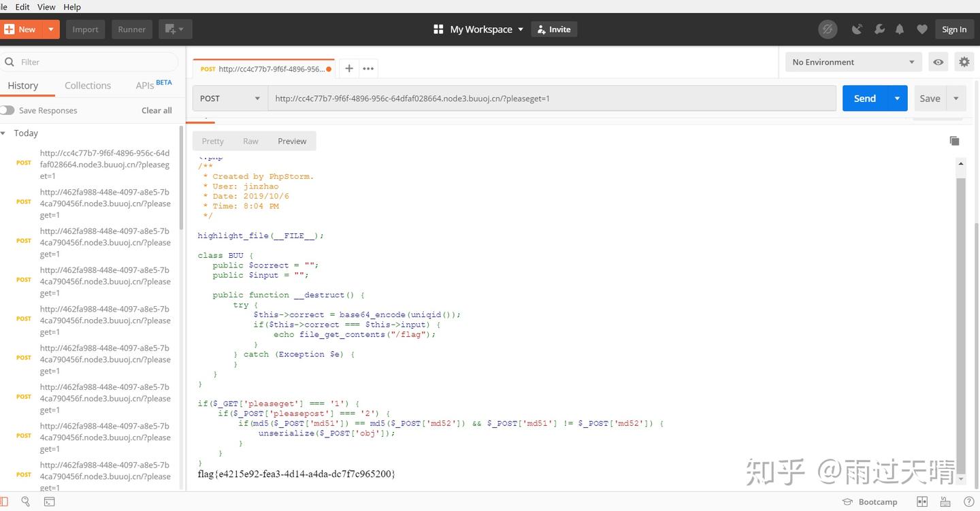The height and width of the screenshot is (511, 980).
Task: Open the manage environments gear icon
Action: pyautogui.click(x=964, y=62)
